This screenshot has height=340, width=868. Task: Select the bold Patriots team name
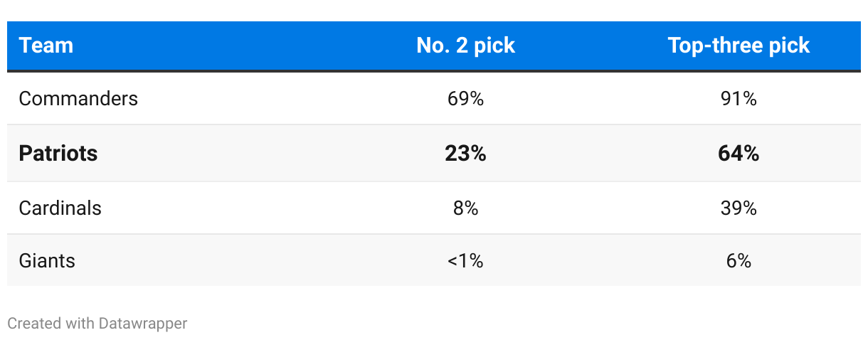[x=58, y=153]
